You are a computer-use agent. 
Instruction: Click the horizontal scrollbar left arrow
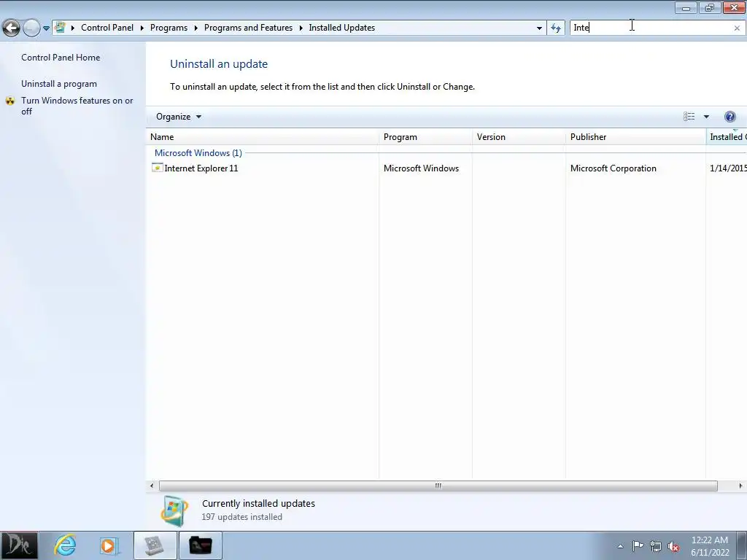(x=152, y=486)
